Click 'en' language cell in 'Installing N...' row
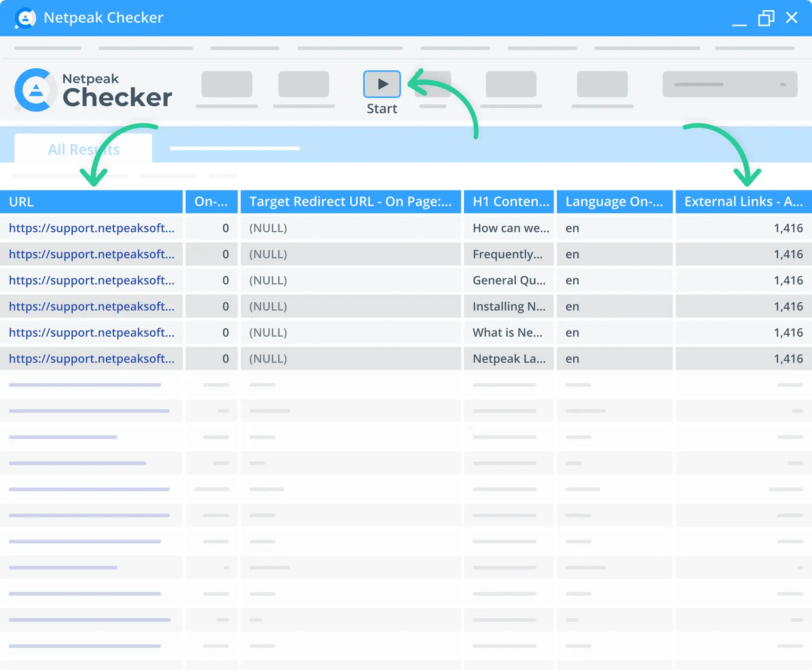The width and height of the screenshot is (812, 670). [x=615, y=306]
